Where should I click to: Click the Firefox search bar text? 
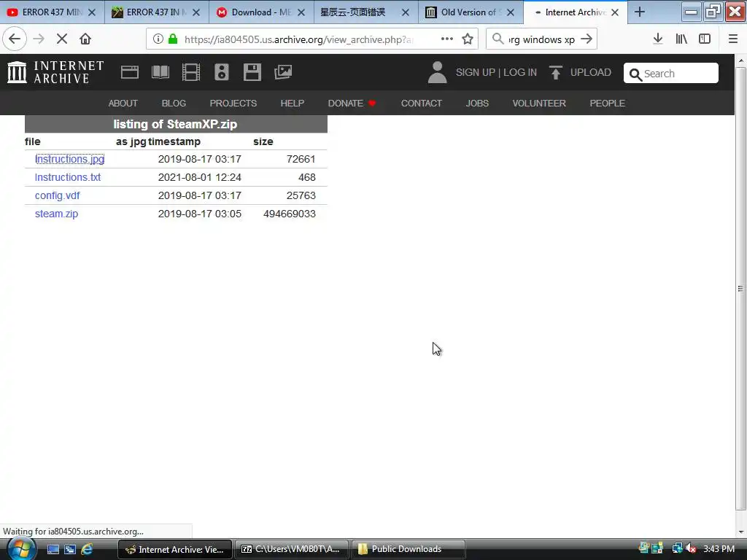click(542, 39)
